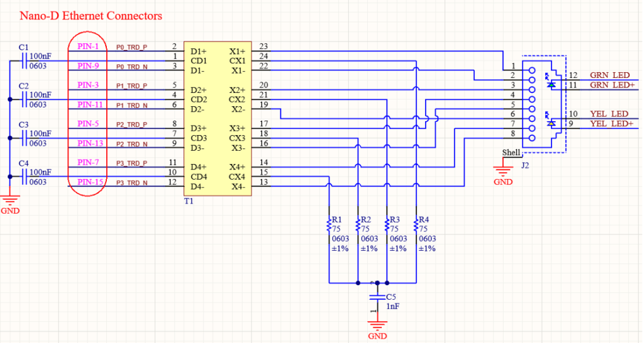644x343 pixels.
Task: Select the PIN-3 label
Action: point(88,85)
